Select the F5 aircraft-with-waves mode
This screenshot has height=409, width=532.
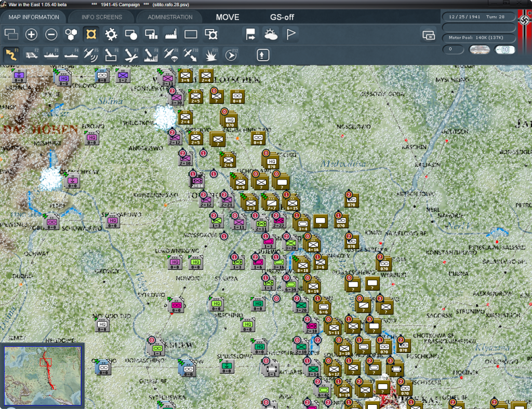tap(91, 55)
